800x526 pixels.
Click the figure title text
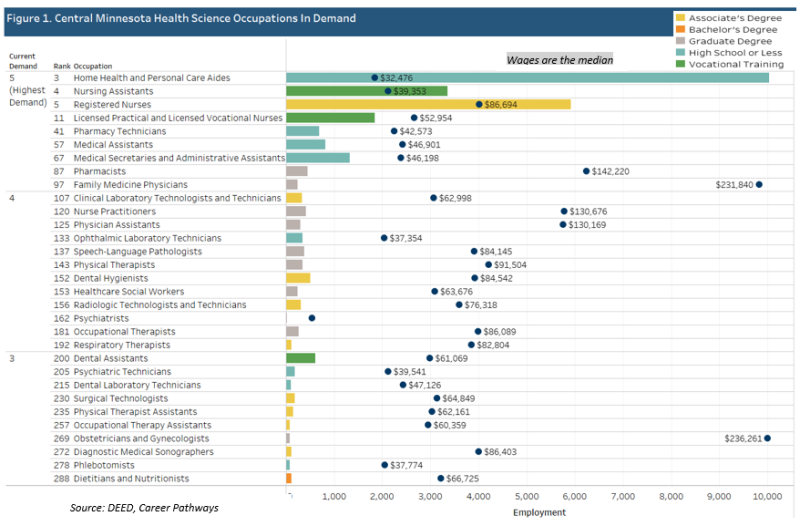click(x=181, y=18)
